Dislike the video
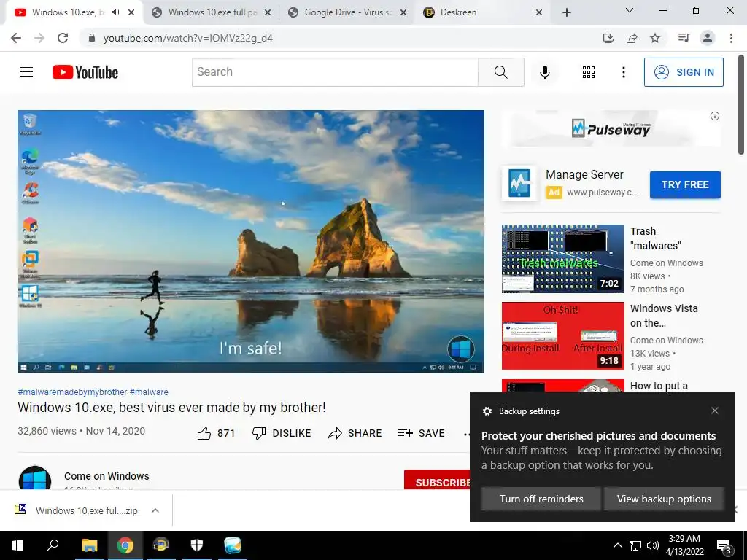The height and width of the screenshot is (560, 747). click(282, 433)
